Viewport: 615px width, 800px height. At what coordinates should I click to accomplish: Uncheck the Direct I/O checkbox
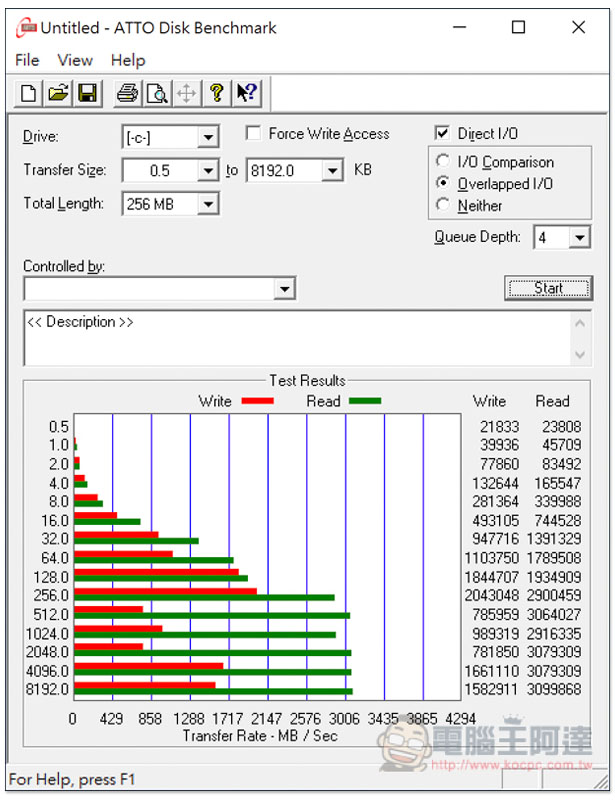tap(442, 134)
